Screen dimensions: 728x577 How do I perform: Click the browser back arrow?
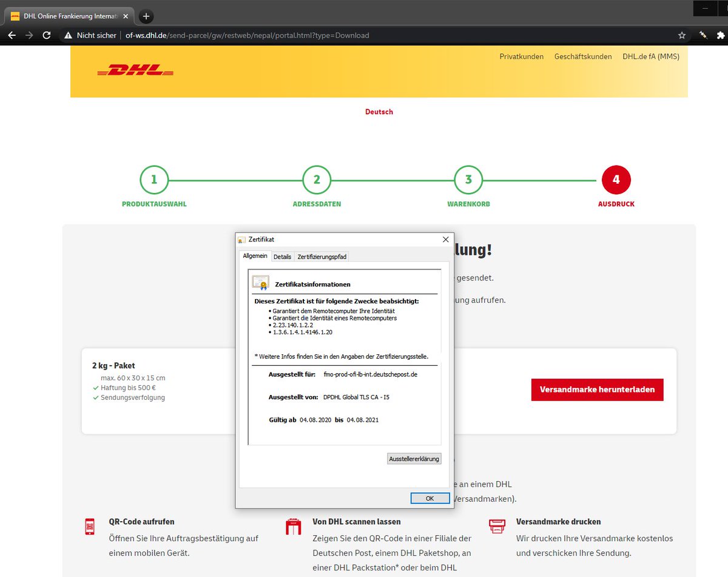12,35
